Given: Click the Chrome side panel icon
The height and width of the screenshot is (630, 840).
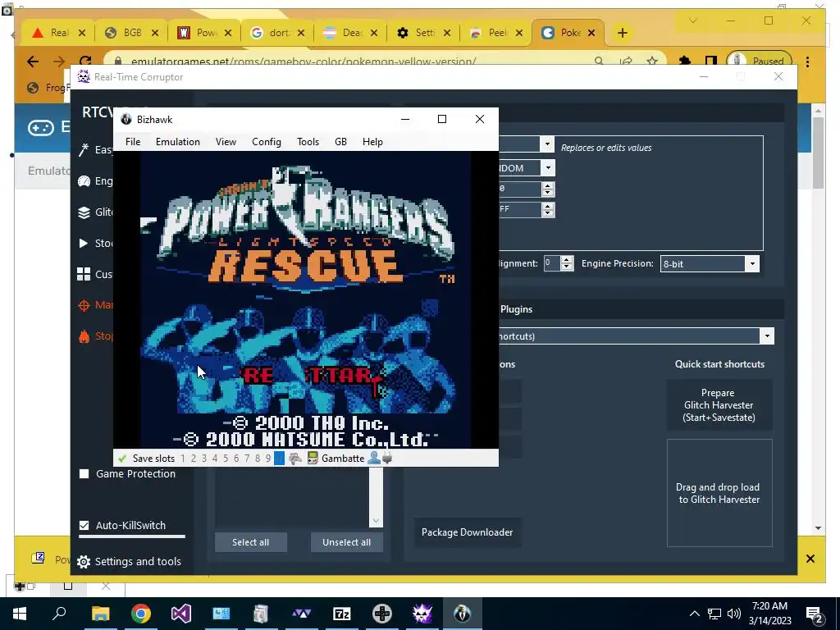Looking at the screenshot, I should point(711,61).
